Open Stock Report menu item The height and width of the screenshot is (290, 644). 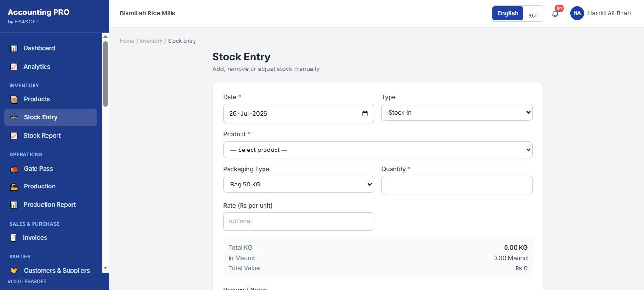pos(51,136)
